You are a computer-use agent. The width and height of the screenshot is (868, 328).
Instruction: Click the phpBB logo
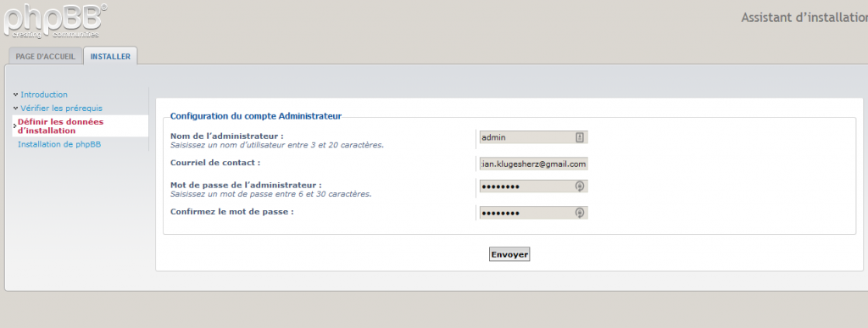[53, 21]
